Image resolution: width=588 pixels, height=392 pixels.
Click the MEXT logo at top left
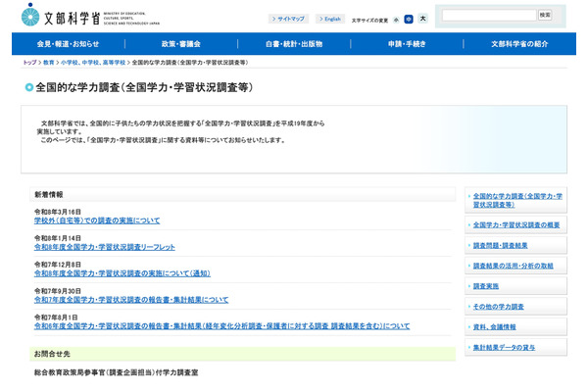click(90, 16)
